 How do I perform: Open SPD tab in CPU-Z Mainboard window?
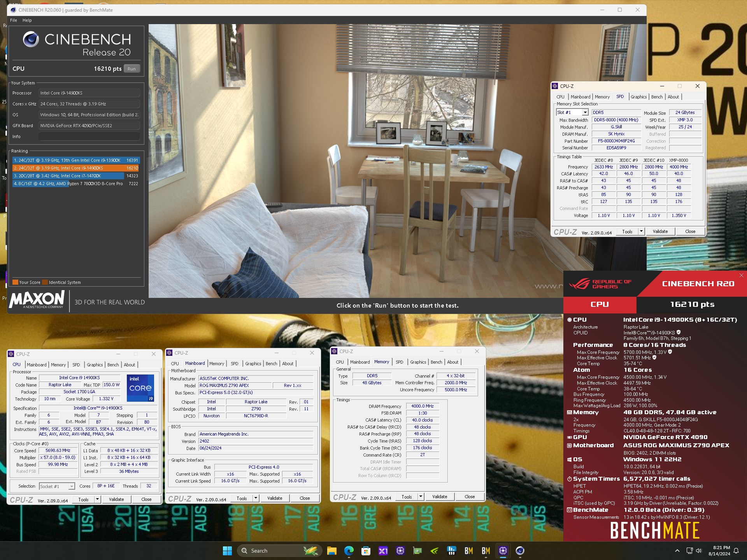click(234, 364)
